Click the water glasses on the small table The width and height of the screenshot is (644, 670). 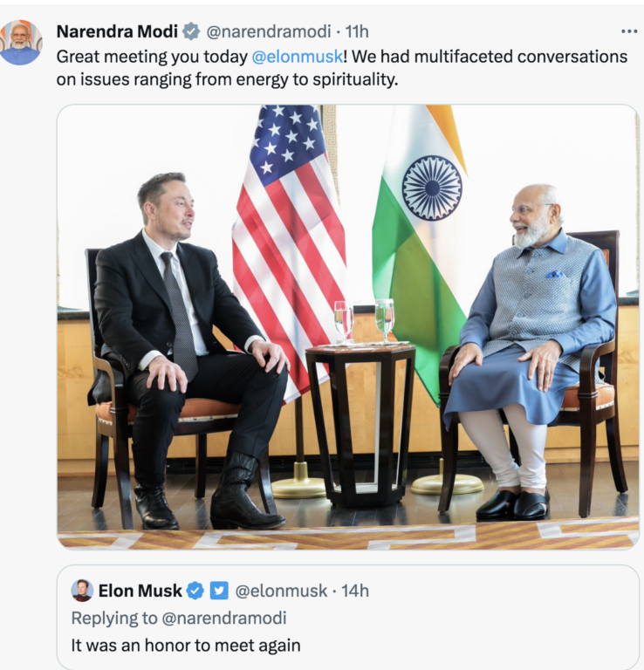click(x=364, y=320)
